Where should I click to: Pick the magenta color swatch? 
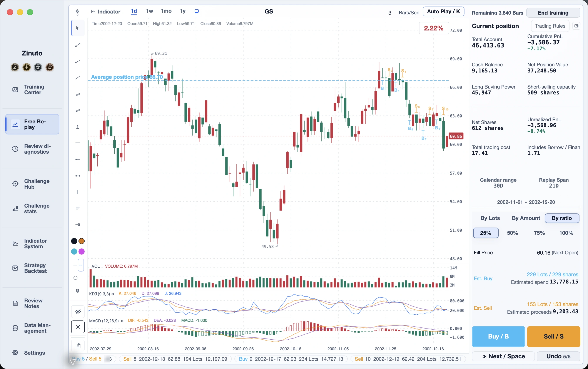point(82,251)
